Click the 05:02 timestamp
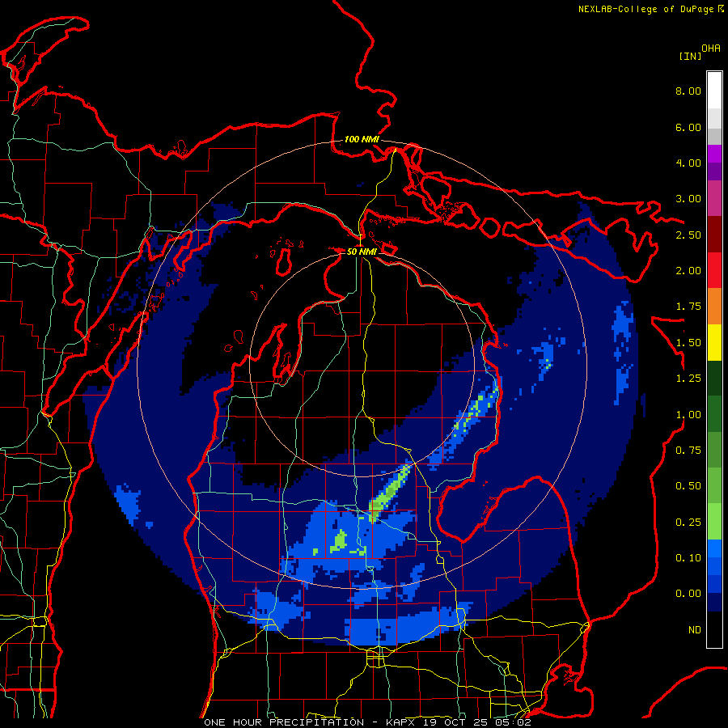The image size is (728, 728). 514,722
